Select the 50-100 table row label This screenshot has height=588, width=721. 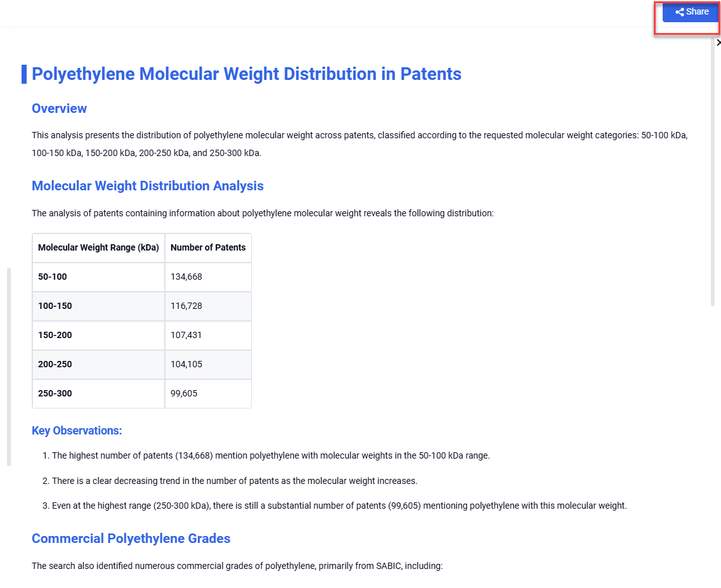coord(53,277)
